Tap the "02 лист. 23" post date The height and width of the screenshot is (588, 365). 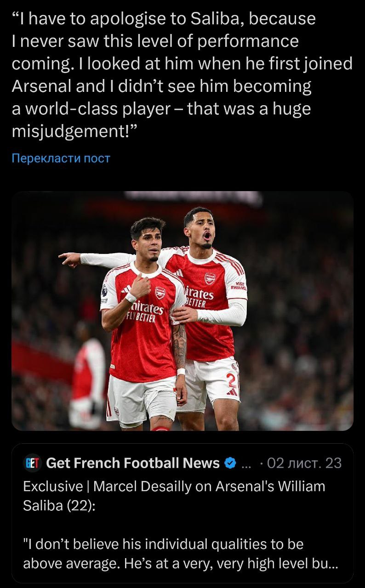click(x=304, y=463)
